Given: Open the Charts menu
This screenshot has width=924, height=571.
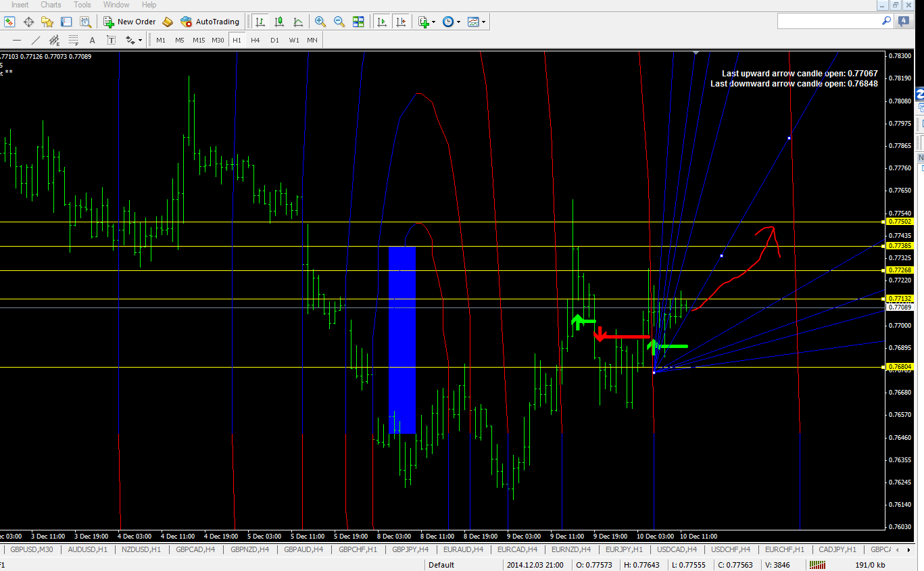Looking at the screenshot, I should [51, 5].
